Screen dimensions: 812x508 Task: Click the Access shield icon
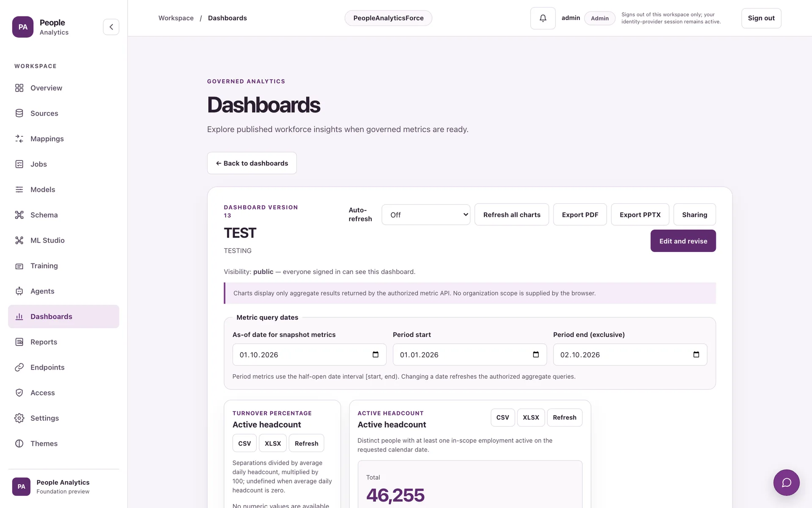[x=19, y=393]
